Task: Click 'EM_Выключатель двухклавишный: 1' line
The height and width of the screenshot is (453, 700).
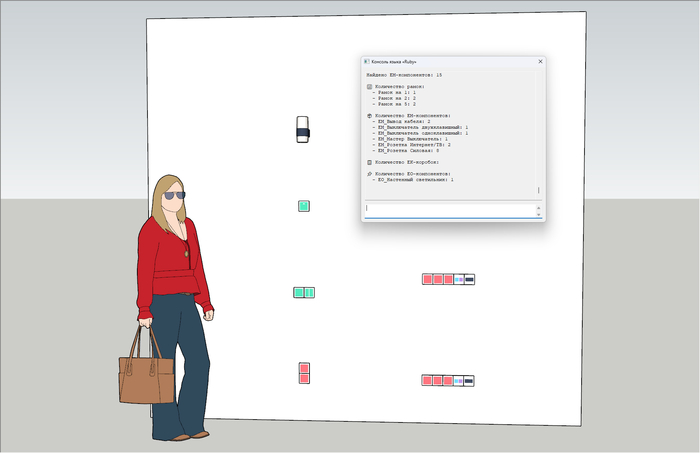Action: point(420,127)
